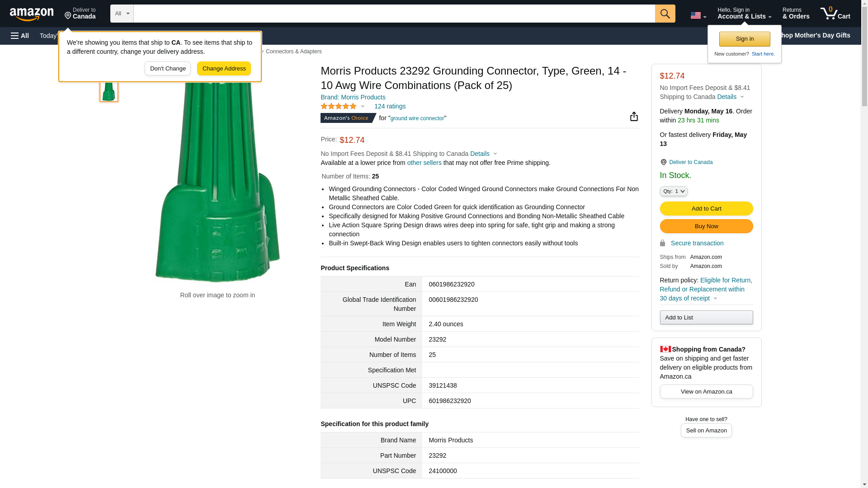Click the Change Address button
The width and height of the screenshot is (868, 488).
[224, 69]
